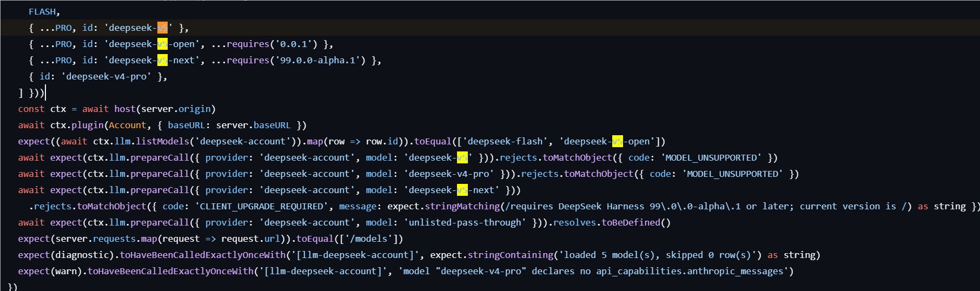Click 'stringMatching' method name

(462, 207)
